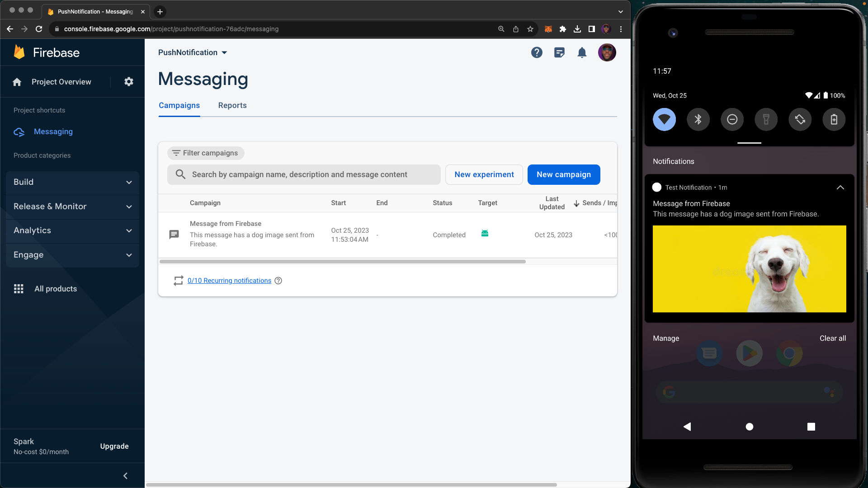Collapse the Test Notification on phone
The width and height of the screenshot is (868, 488).
coord(840,188)
